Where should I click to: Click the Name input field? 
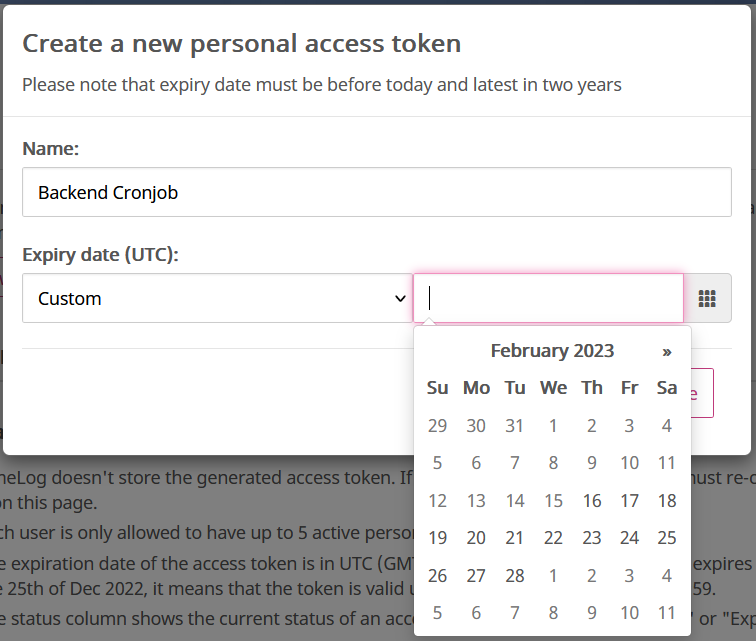click(377, 192)
